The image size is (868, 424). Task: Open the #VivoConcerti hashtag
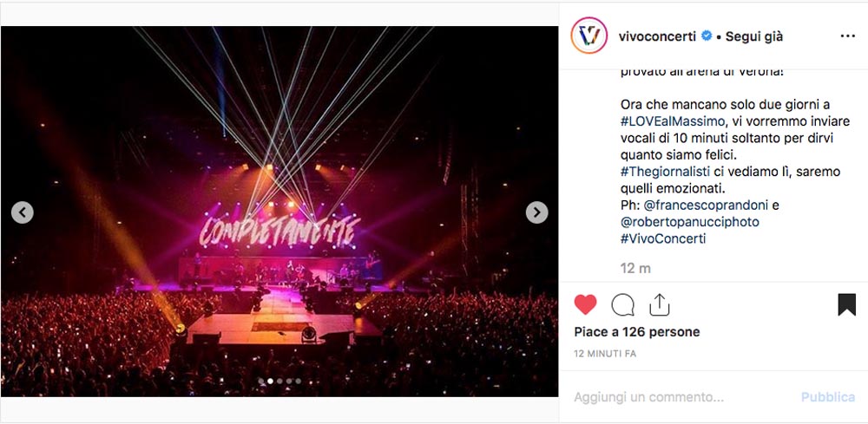[x=663, y=238]
